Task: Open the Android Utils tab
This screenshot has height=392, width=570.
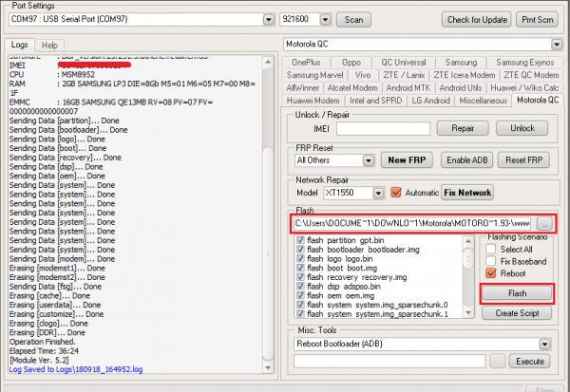Action: 460,88
